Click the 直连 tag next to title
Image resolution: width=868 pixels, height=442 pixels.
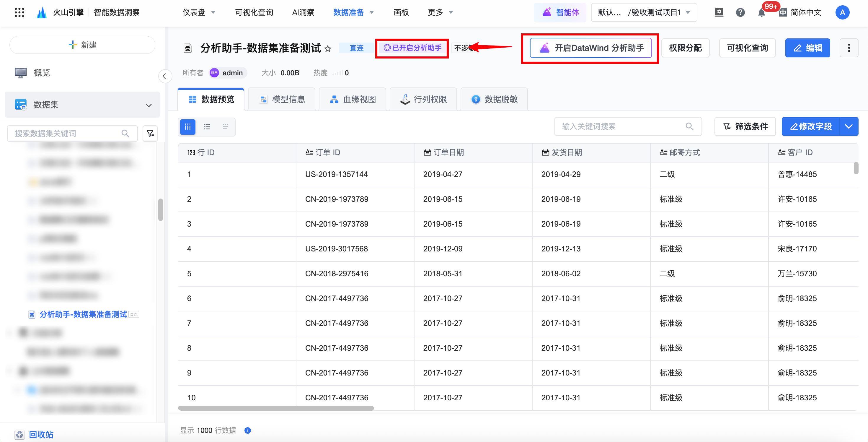[x=356, y=48]
